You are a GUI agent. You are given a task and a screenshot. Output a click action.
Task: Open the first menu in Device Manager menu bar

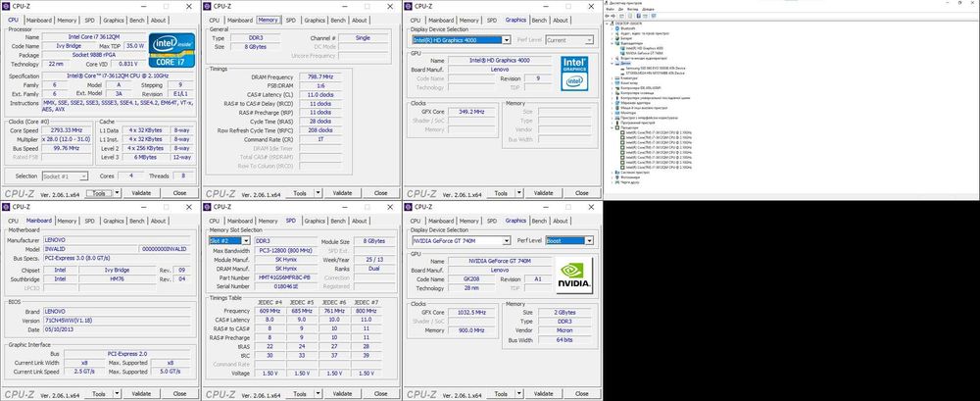610,10
